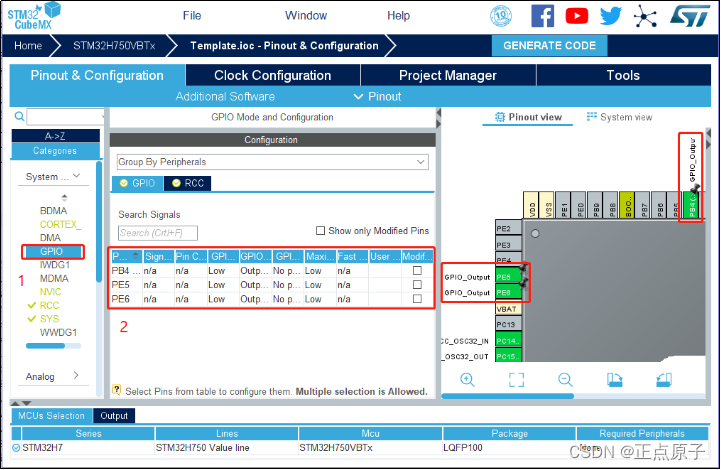Open the Window menu
This screenshot has width=721, height=470.
tap(306, 16)
